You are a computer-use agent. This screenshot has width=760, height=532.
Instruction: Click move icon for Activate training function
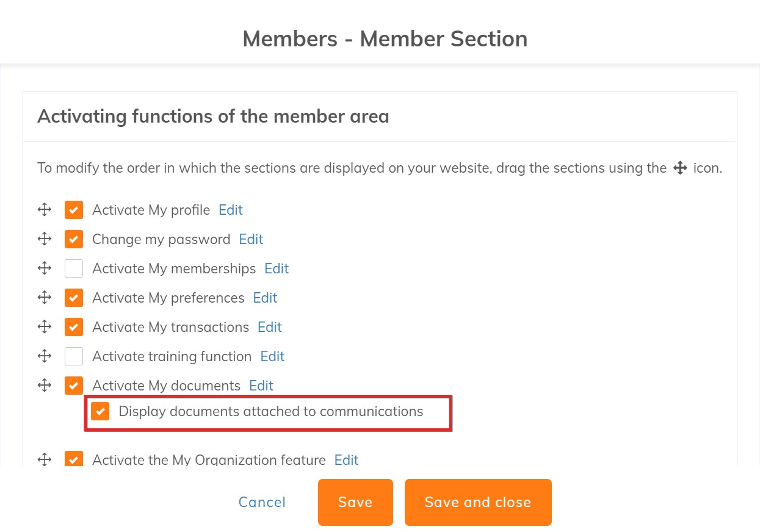[45, 356]
